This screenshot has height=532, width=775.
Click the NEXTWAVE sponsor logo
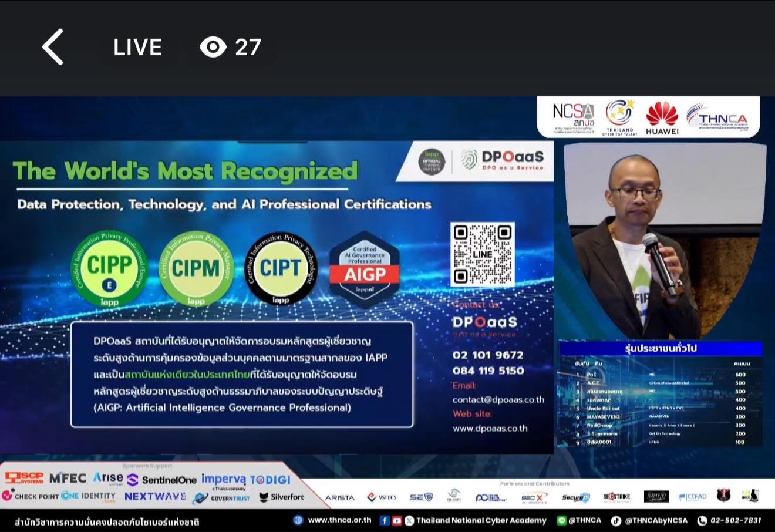[x=155, y=496]
